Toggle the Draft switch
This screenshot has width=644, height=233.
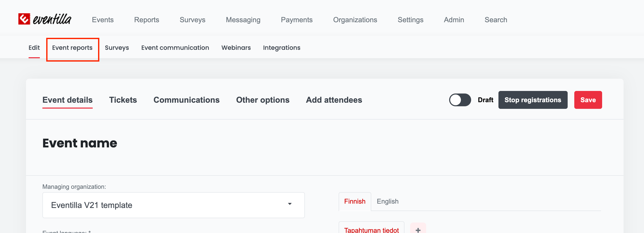460,100
